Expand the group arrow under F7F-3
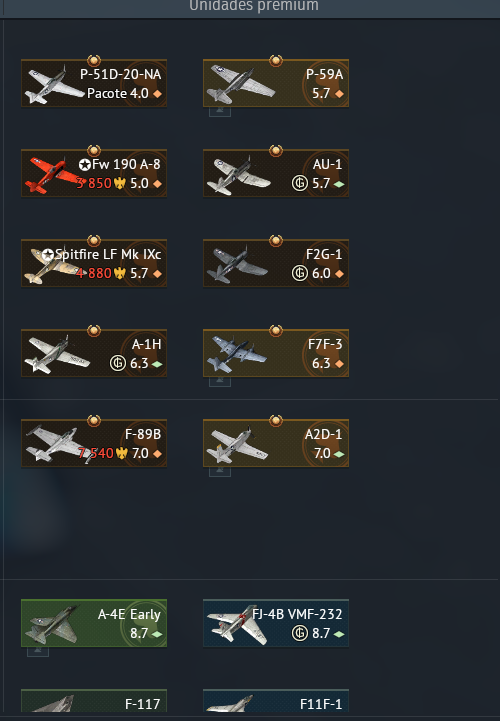The image size is (500, 721). [220, 381]
